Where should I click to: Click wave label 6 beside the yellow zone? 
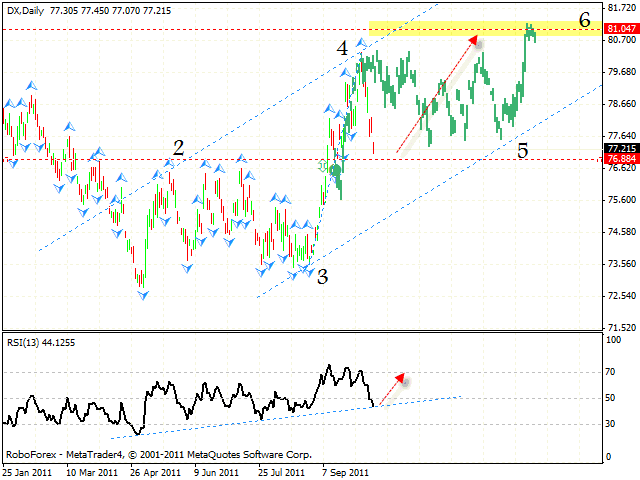[585, 19]
